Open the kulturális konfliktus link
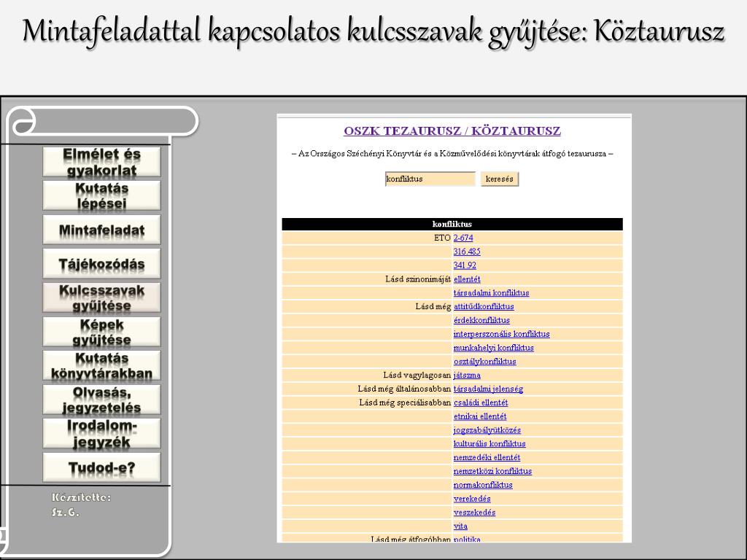This screenshot has height=560, width=747. (489, 444)
